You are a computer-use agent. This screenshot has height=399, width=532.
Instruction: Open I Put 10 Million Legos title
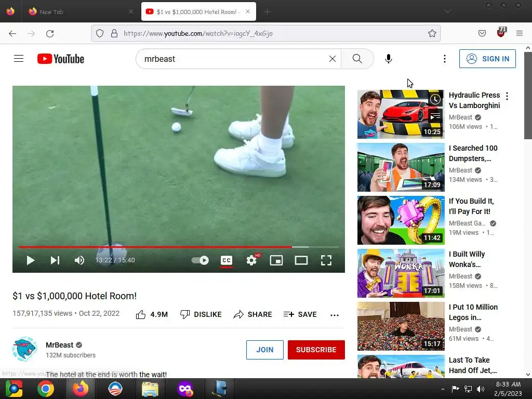tap(473, 312)
